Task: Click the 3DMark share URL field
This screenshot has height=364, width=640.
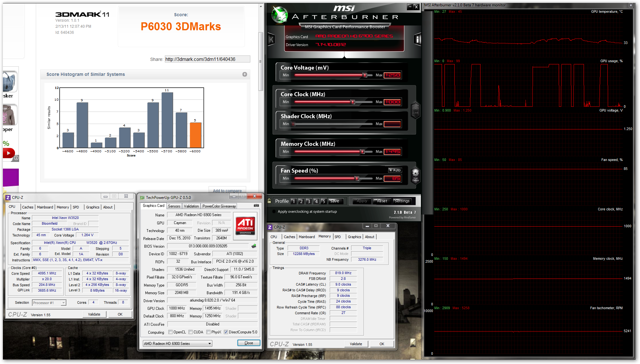Action: point(207,59)
